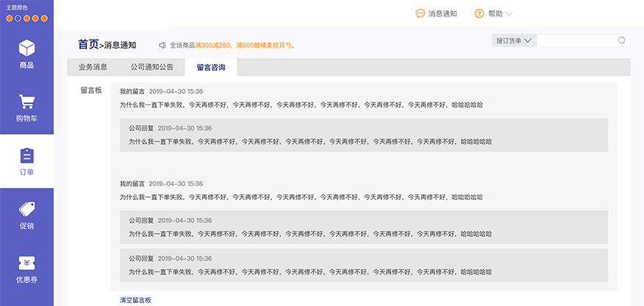Go to 购物车 shopping cart icon
644x306 pixels.
26,102
